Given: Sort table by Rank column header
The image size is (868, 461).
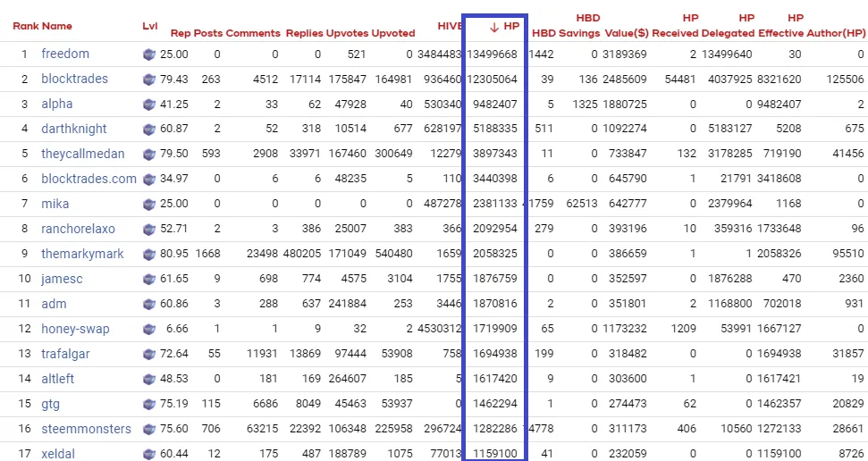Looking at the screenshot, I should [26, 26].
